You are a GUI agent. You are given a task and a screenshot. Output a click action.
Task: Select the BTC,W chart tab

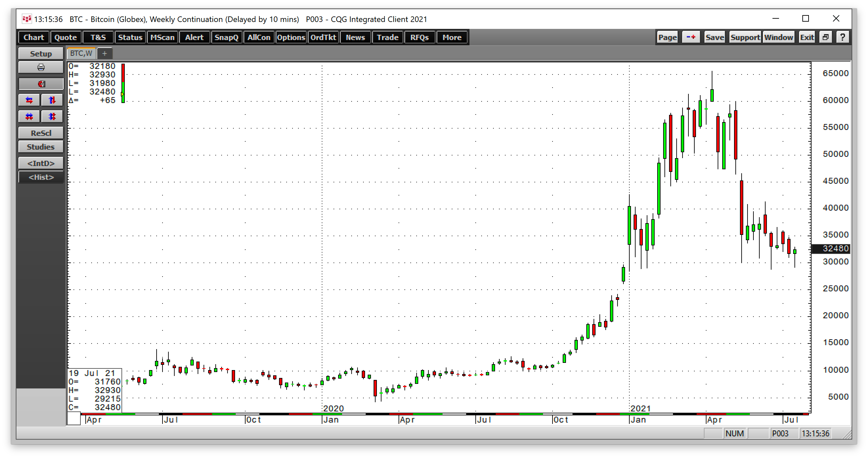click(x=81, y=53)
